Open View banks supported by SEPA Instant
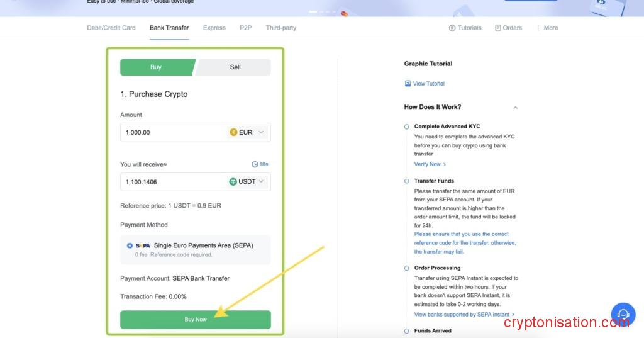This screenshot has height=338, width=644. click(464, 315)
